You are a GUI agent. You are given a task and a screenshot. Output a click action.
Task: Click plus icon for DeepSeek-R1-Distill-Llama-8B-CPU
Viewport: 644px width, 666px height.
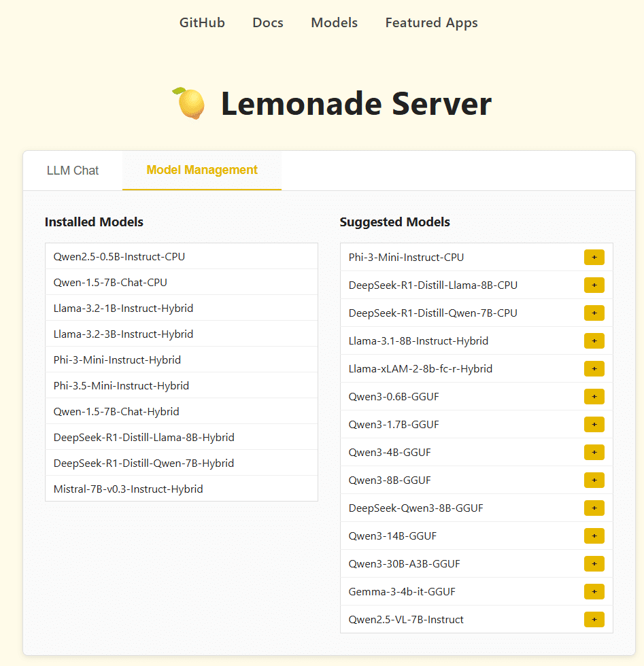click(x=594, y=285)
